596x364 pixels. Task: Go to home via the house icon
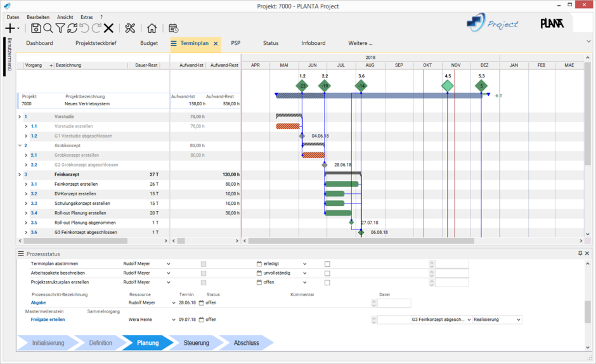(x=152, y=28)
